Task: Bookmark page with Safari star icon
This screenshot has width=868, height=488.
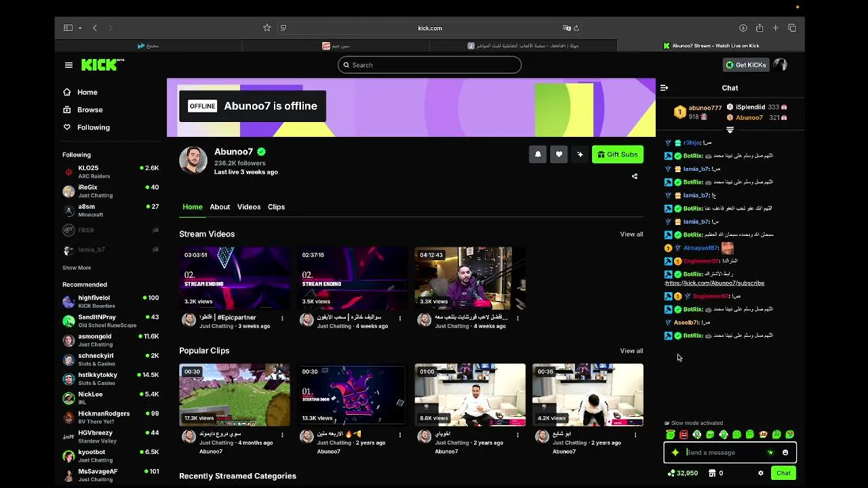Action: click(x=267, y=28)
